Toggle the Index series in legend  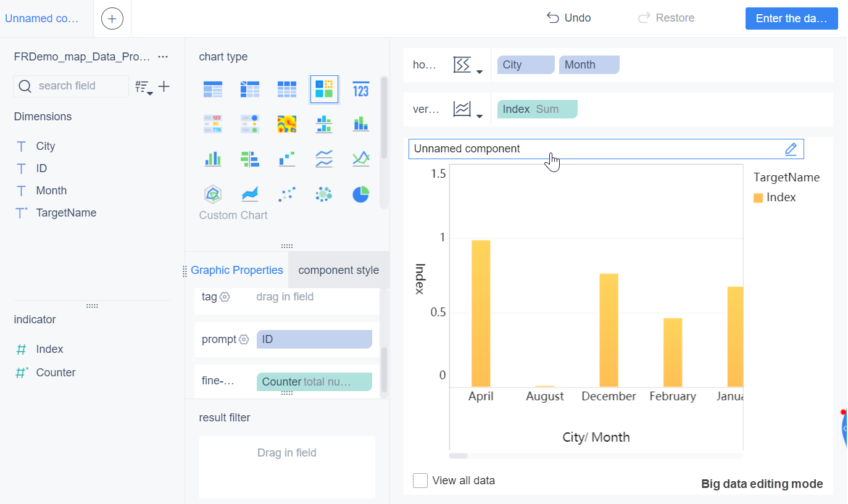coord(775,197)
